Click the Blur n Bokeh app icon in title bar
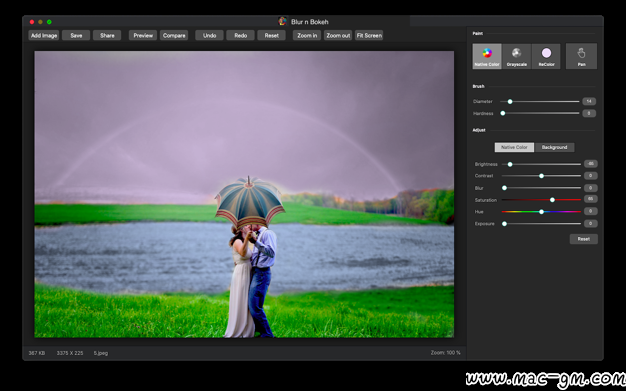Image resolution: width=626 pixels, height=391 pixels. tap(282, 21)
